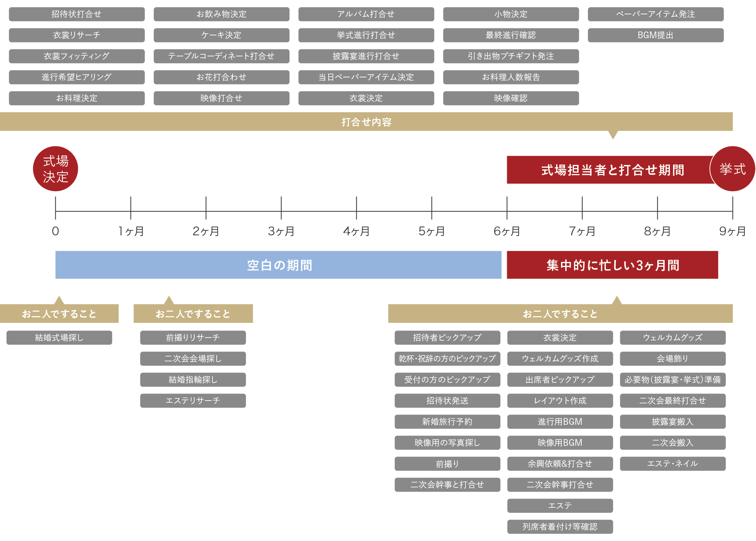Select the 1ヶ月 timeline tick label
The width and height of the screenshot is (756, 541).
click(x=131, y=231)
